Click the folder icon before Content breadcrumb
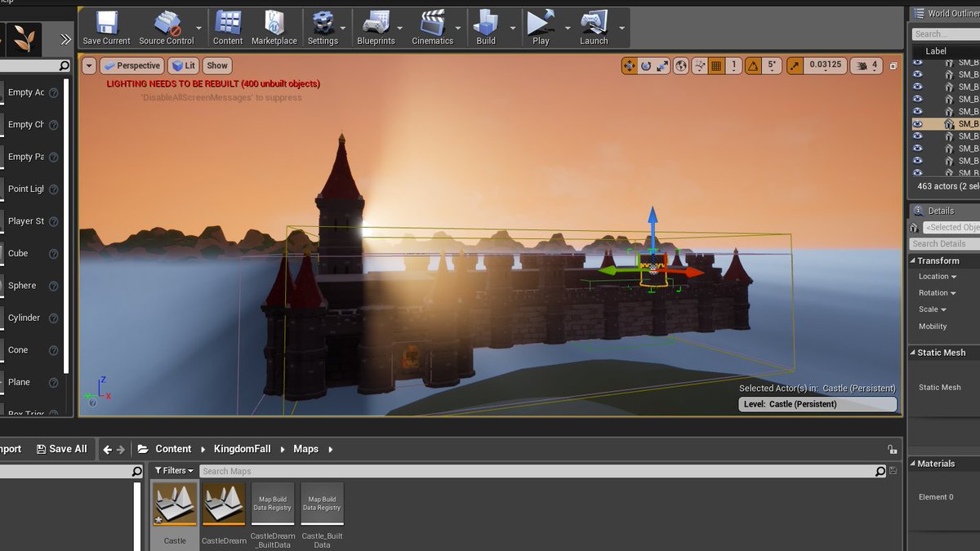This screenshot has height=551, width=980. 143,449
